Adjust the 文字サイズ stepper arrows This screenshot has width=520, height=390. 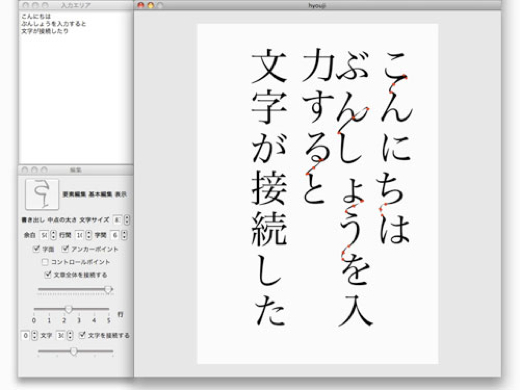tap(127, 220)
